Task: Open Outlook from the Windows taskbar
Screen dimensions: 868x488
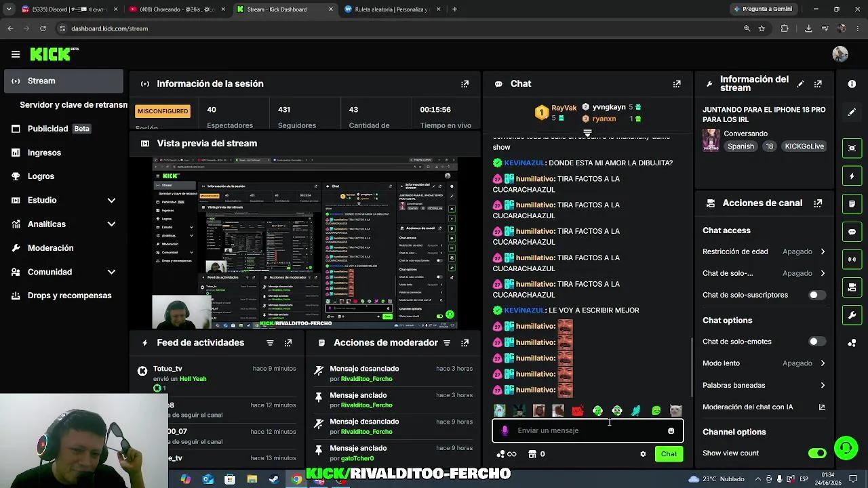Action: (208, 479)
